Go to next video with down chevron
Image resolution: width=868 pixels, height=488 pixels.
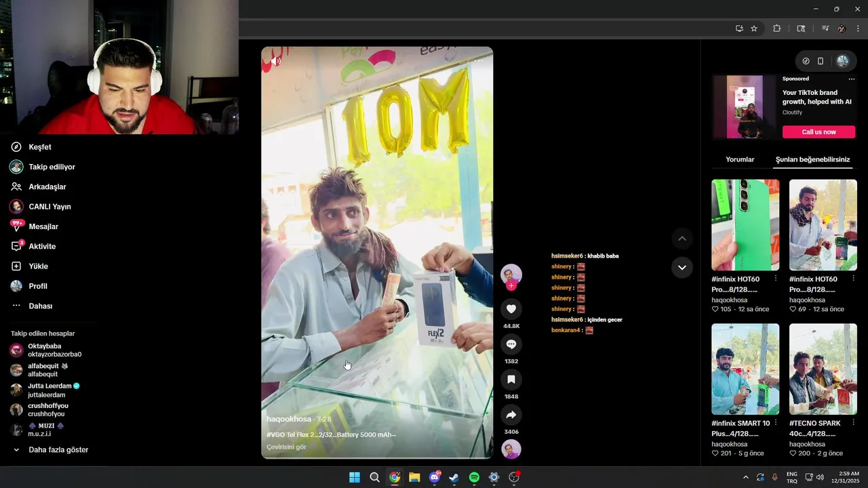point(682,268)
